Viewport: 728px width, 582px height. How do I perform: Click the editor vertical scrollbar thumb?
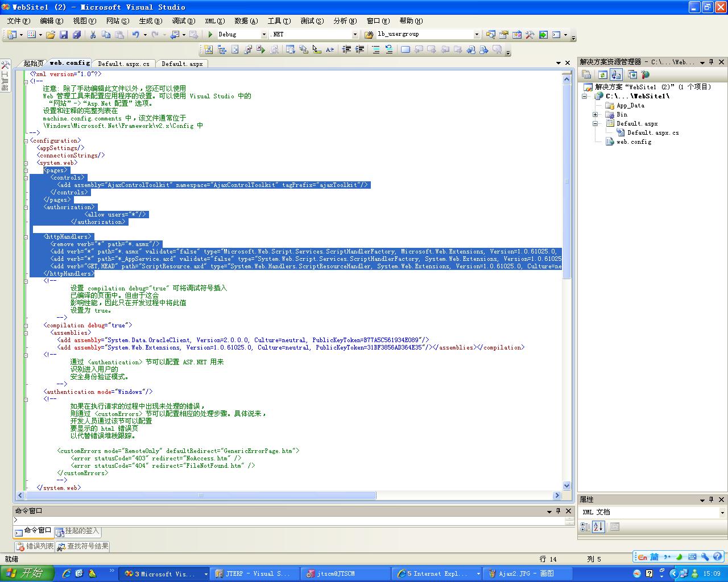click(x=566, y=182)
